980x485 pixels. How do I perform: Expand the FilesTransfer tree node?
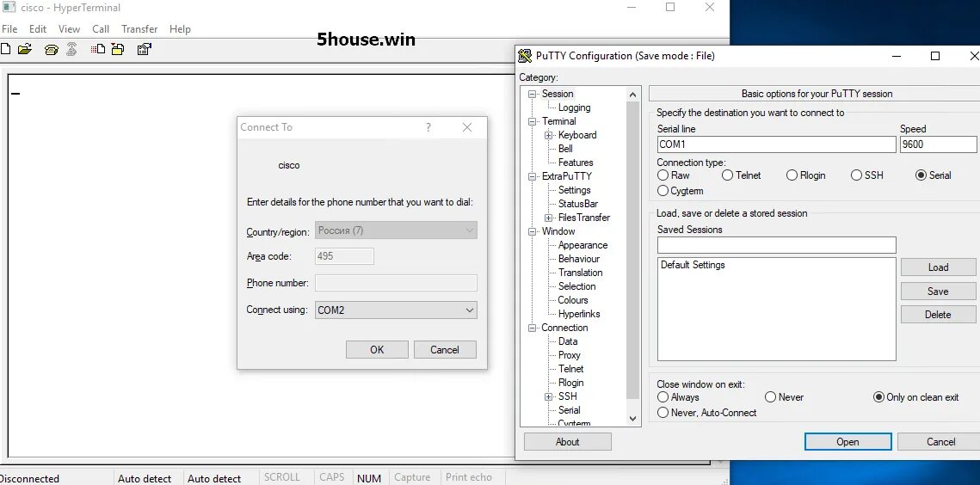[549, 218]
